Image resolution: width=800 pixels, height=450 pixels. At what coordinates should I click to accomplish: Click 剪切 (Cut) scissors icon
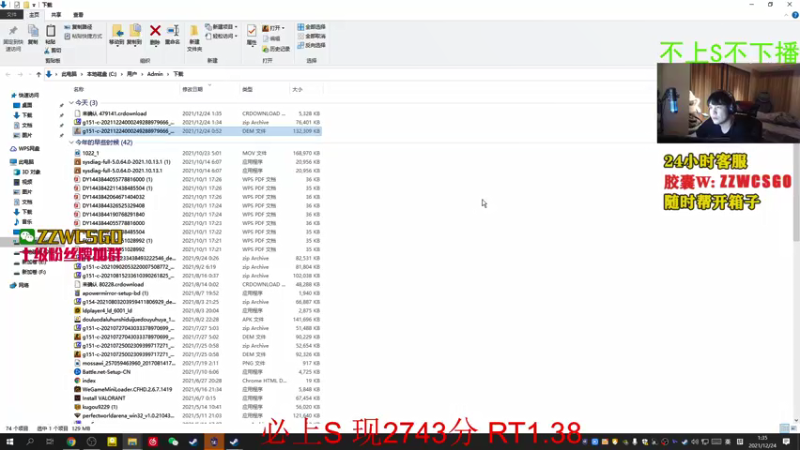(x=53, y=51)
